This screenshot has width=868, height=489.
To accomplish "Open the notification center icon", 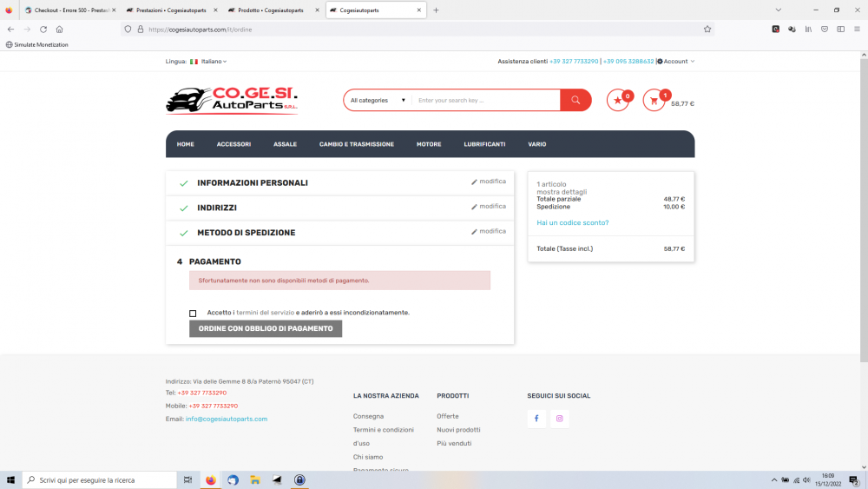I will pos(854,480).
